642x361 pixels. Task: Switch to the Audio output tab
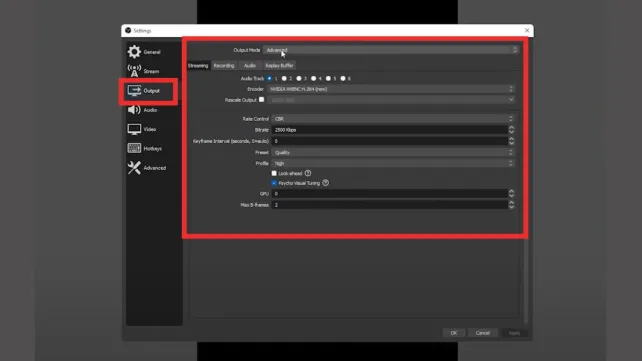pyautogui.click(x=250, y=65)
